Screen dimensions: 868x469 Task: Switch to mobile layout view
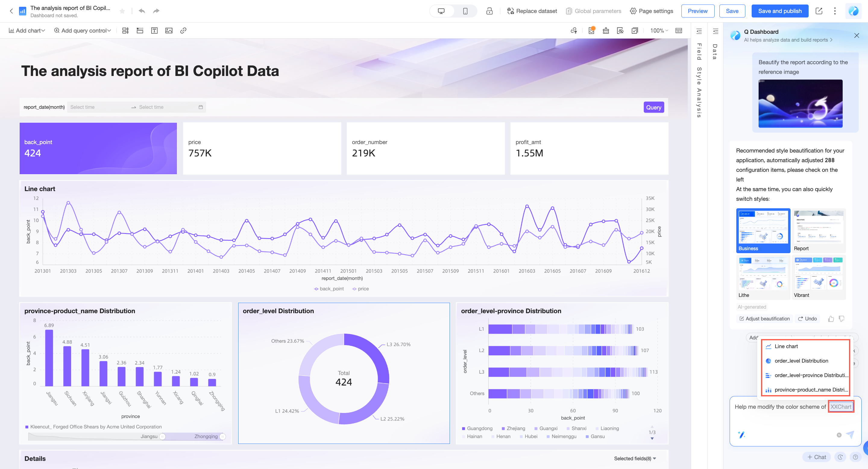(465, 11)
